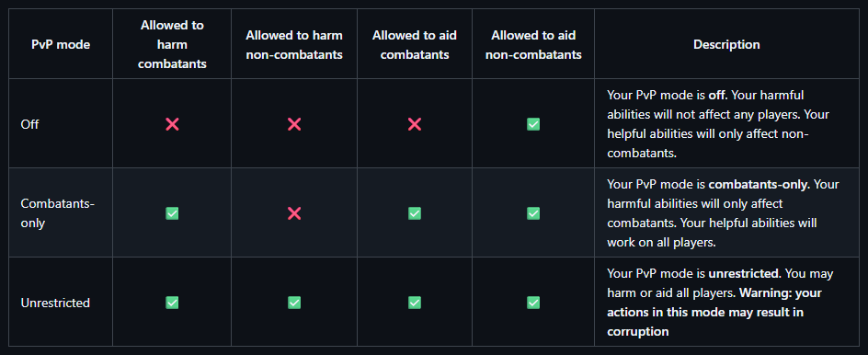Click red X for Off harm non-combatants

pos(294,124)
